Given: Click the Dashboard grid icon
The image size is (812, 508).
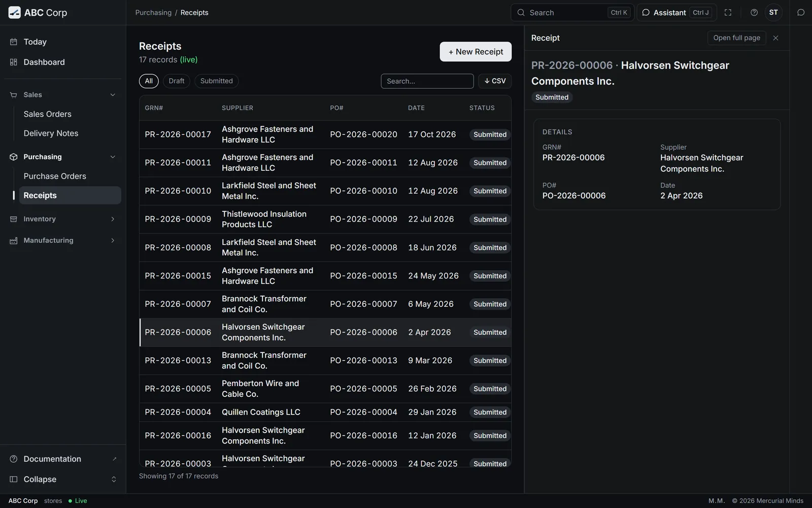Looking at the screenshot, I should [x=14, y=62].
